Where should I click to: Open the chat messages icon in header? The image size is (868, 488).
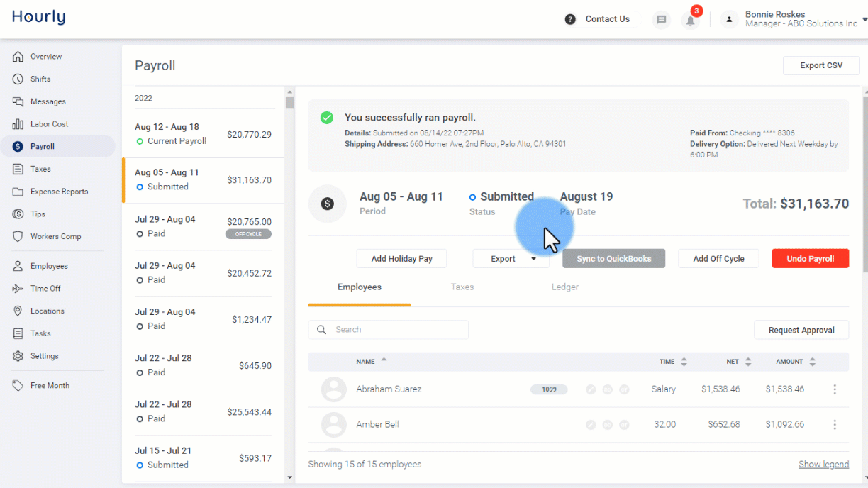[x=662, y=20]
